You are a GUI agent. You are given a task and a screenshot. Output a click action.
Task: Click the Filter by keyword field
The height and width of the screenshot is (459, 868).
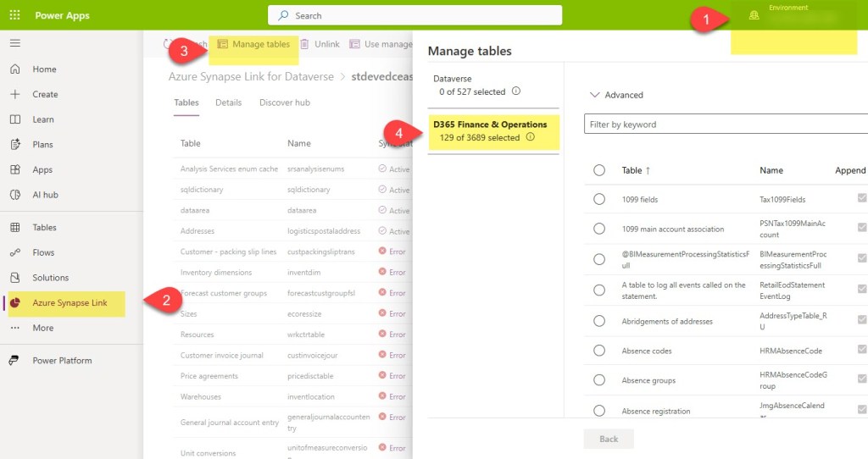tap(725, 124)
